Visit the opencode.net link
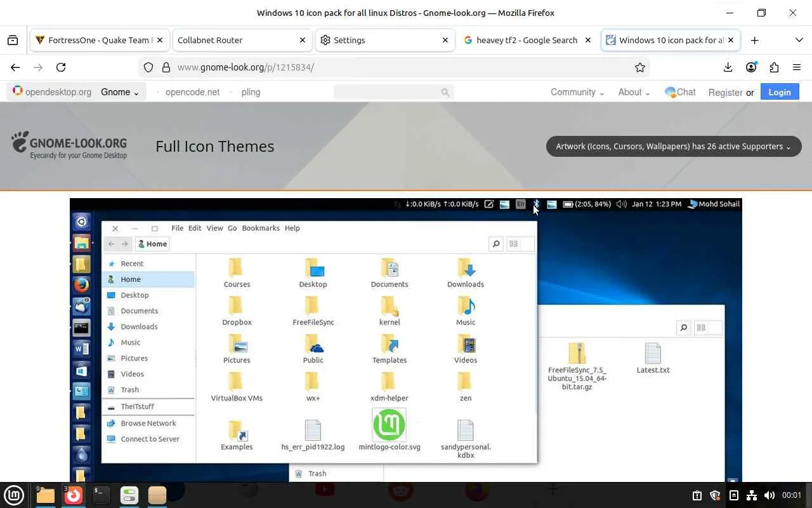 pyautogui.click(x=192, y=92)
